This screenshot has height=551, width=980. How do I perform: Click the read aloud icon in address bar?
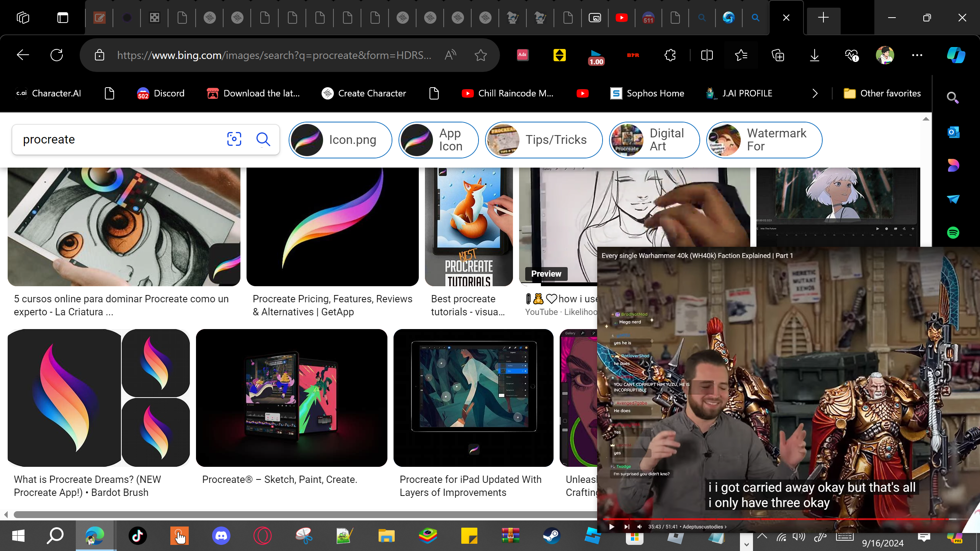(x=451, y=55)
